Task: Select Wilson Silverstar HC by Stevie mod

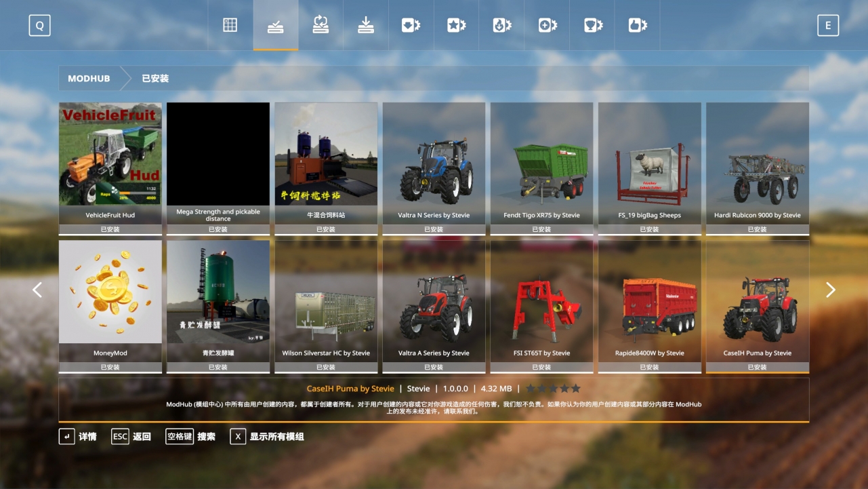Action: [x=326, y=306]
